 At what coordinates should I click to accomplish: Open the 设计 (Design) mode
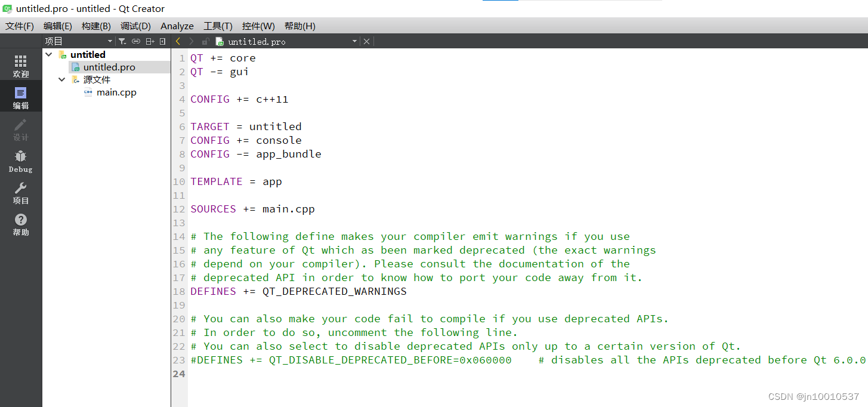pyautogui.click(x=21, y=129)
